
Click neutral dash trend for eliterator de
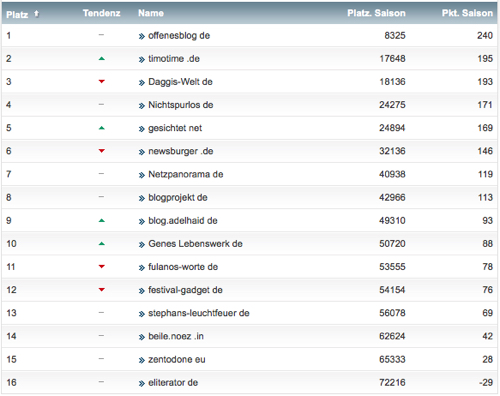point(101,382)
